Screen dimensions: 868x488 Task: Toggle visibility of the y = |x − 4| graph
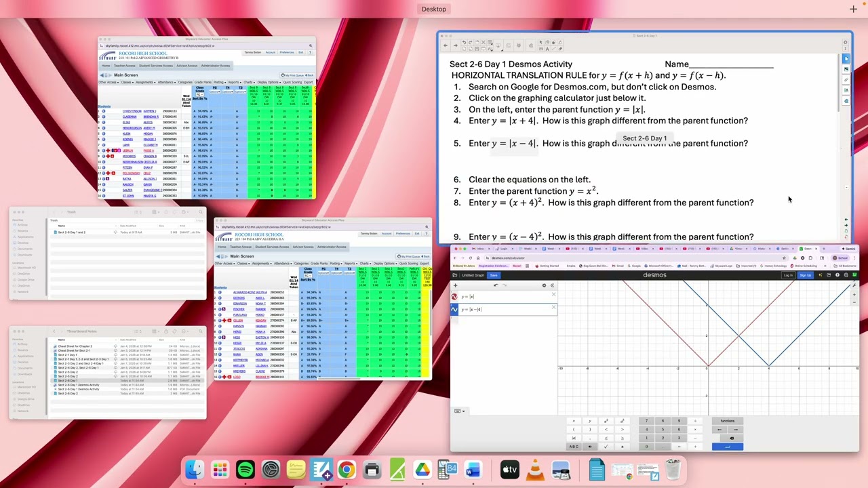[x=454, y=310]
